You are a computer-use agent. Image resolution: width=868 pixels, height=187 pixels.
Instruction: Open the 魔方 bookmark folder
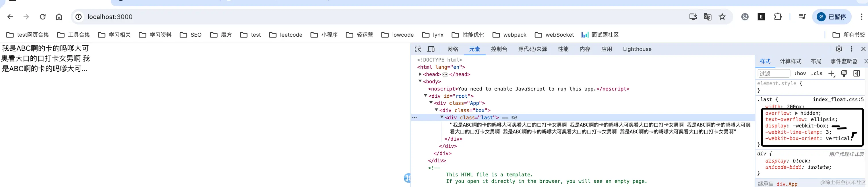pos(221,35)
